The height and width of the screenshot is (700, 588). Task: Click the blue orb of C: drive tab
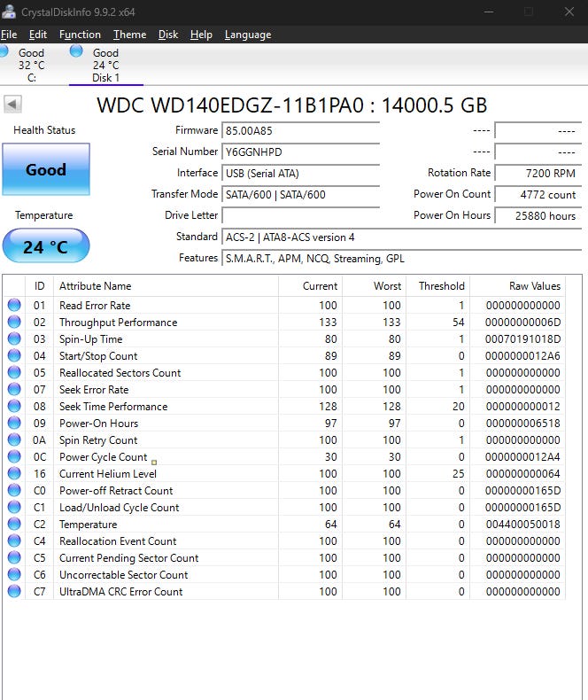(x=4, y=51)
